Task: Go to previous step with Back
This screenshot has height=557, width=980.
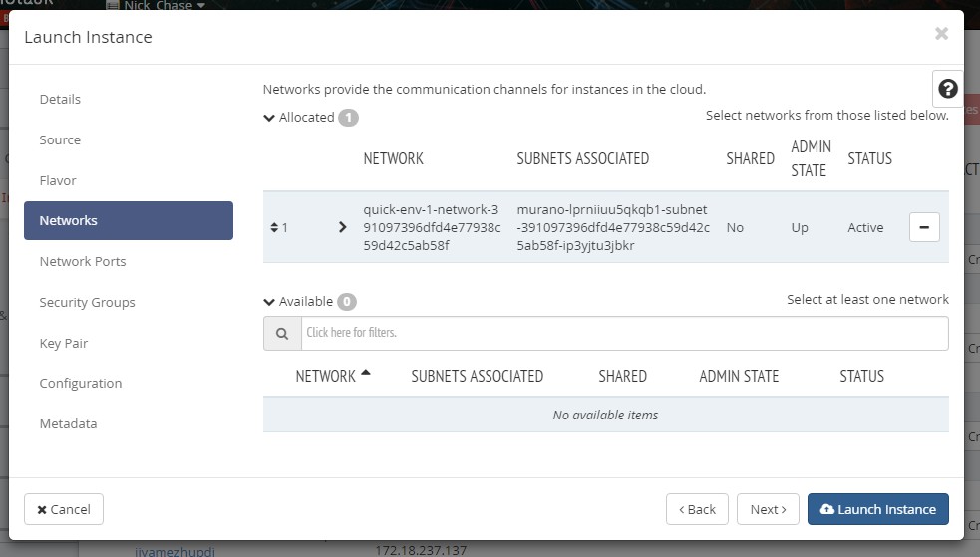Action: (697, 509)
